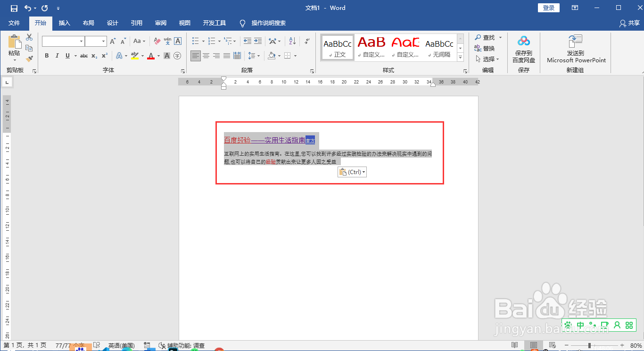The height and width of the screenshot is (351, 644).
Task: Open the paragraph dialog launcher
Action: point(312,71)
